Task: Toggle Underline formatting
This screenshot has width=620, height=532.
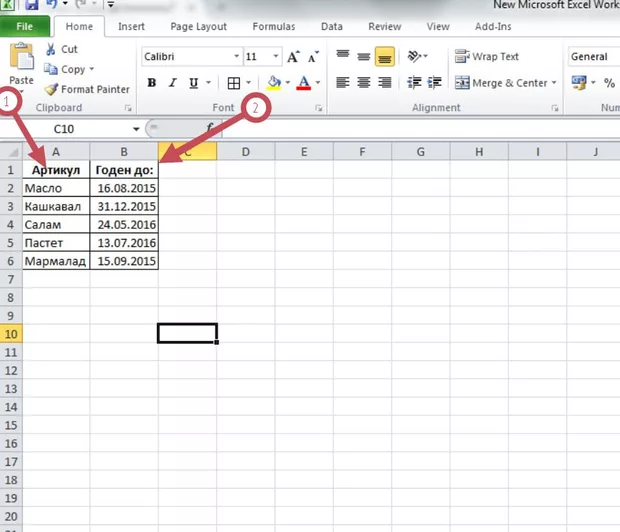Action: click(193, 83)
